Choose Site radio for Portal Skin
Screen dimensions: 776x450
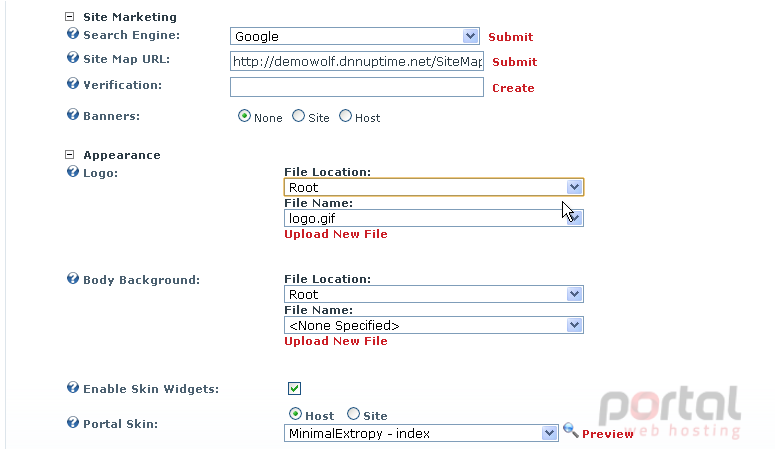[353, 413]
